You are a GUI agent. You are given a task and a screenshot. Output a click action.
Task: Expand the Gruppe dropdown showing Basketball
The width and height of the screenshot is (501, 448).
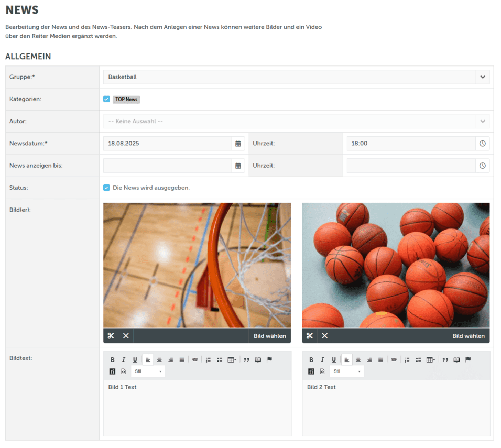point(483,77)
